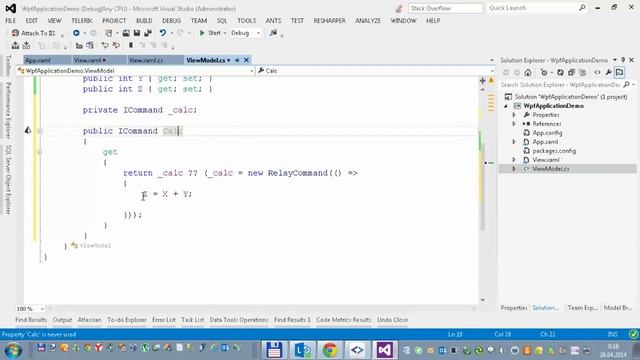Open the Find Results 1 tab
The width and height of the screenshot is (640, 360).
pos(292,320)
